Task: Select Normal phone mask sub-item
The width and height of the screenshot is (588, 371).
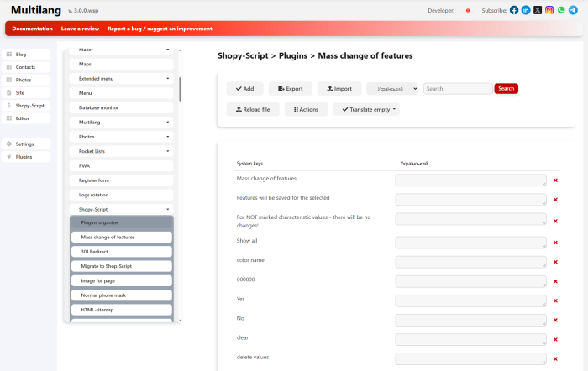Action: [122, 295]
